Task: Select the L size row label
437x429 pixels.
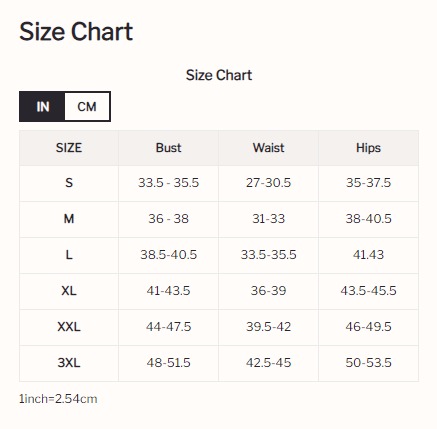Action: coord(69,255)
